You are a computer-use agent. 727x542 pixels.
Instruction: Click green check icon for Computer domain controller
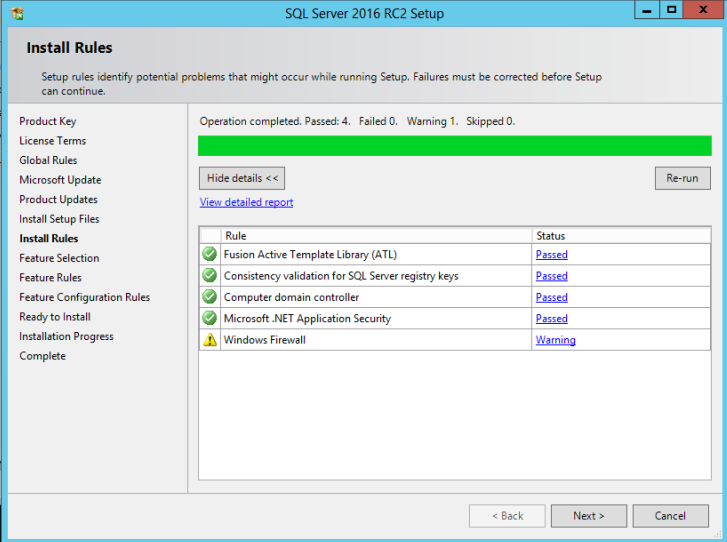[210, 297]
